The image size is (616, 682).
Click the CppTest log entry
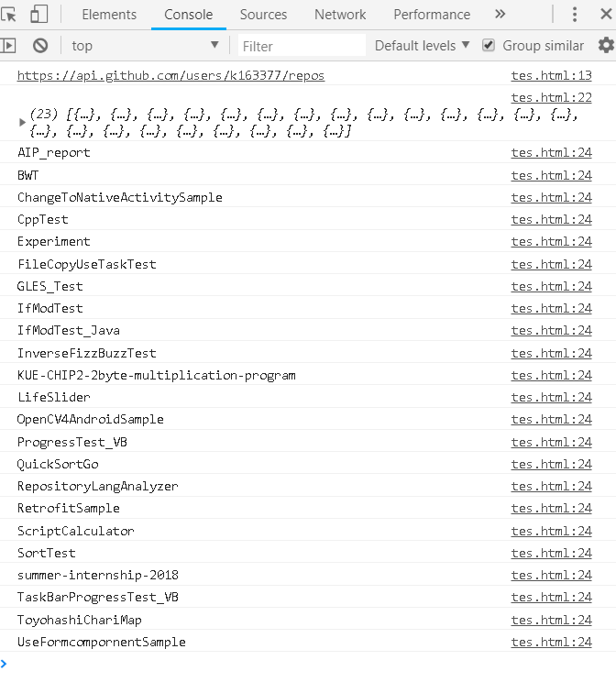point(43,220)
